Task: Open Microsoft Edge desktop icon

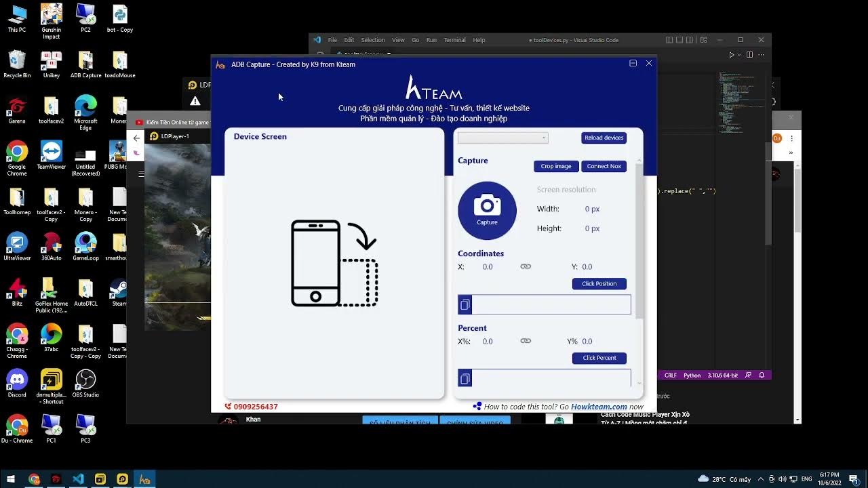Action: click(85, 113)
